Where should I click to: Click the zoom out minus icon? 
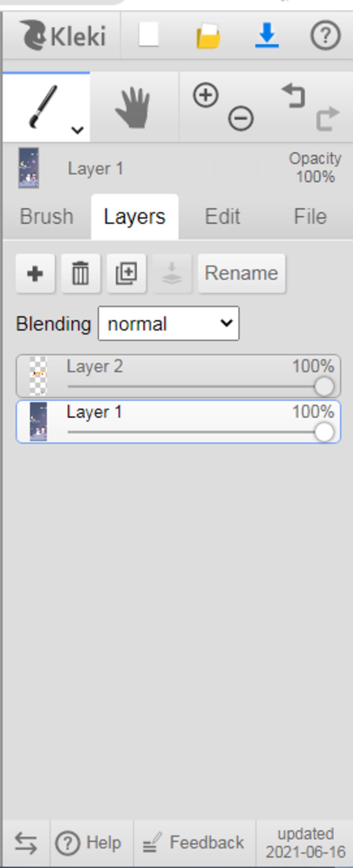pyautogui.click(x=241, y=119)
